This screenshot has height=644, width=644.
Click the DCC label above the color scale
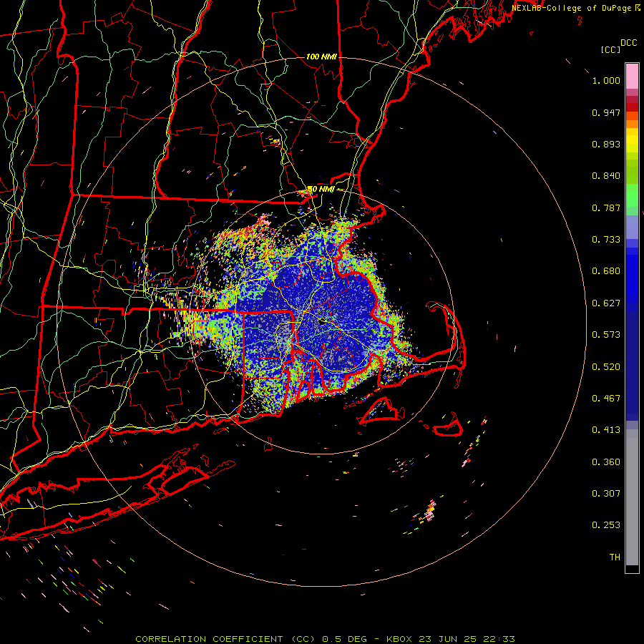(x=628, y=43)
